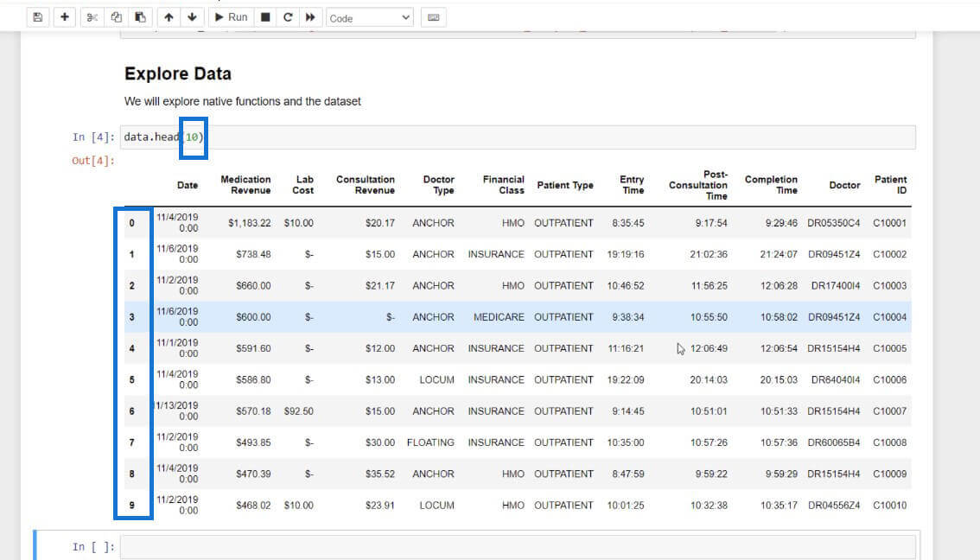Paste cells below icon
The height and width of the screenshot is (560, 980).
click(x=140, y=17)
